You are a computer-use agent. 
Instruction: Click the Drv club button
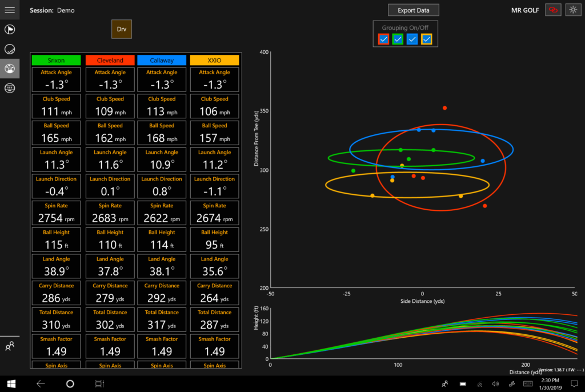click(122, 29)
